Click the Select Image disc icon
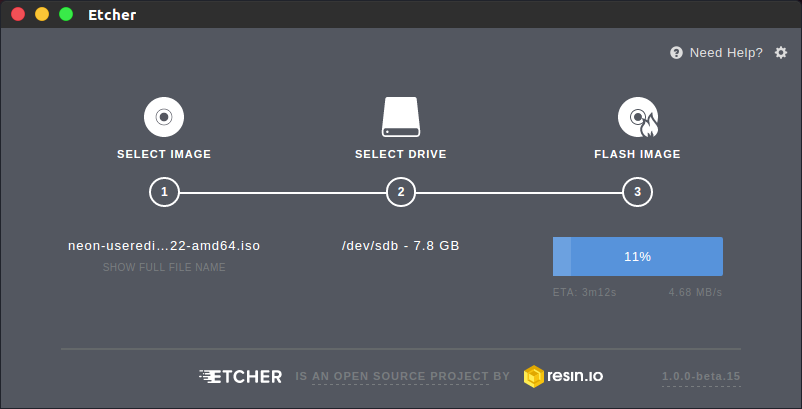This screenshot has width=802, height=409. point(164,117)
